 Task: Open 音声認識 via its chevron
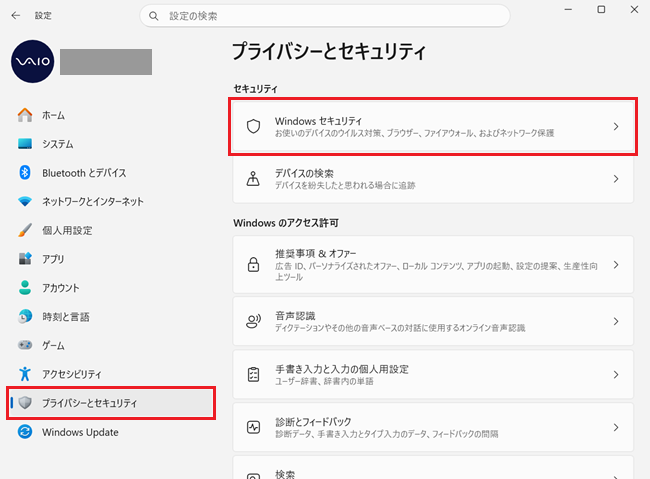tap(616, 321)
